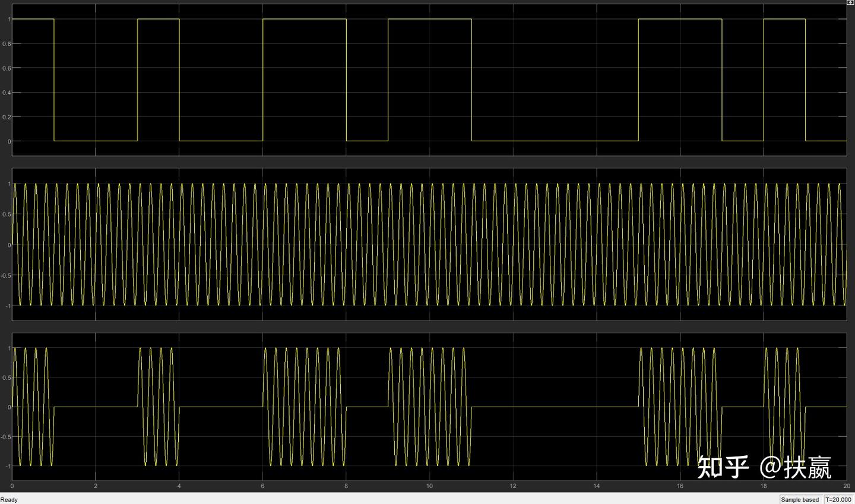Click the x-axis tick label 16
855x504 pixels.
tap(680, 486)
